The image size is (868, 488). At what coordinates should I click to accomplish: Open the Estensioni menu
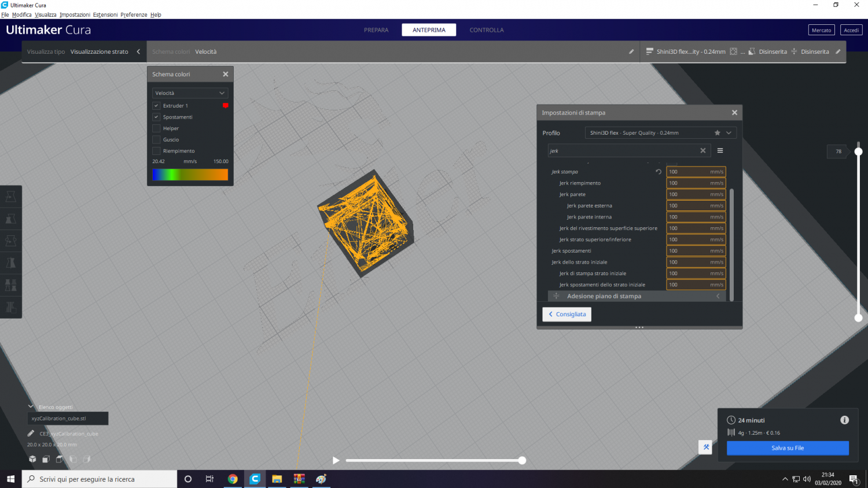[x=105, y=15]
